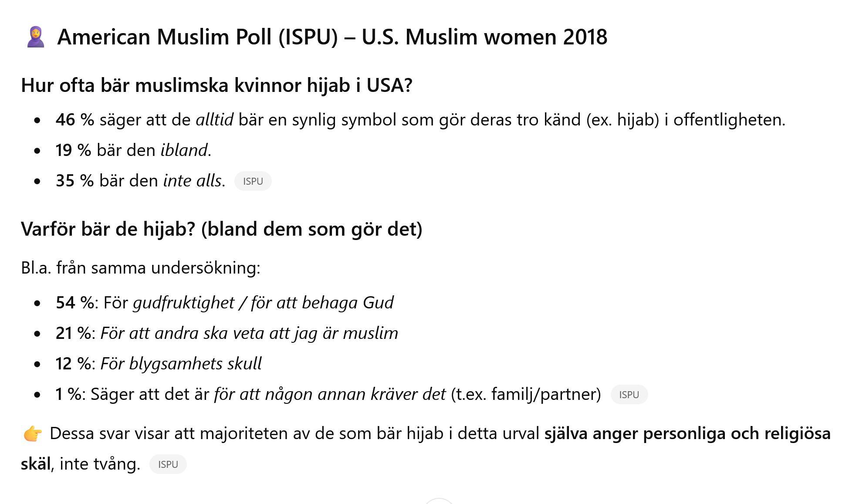Click the "54 %" gudfruktighet bullet
The image size is (856, 504).
224,303
